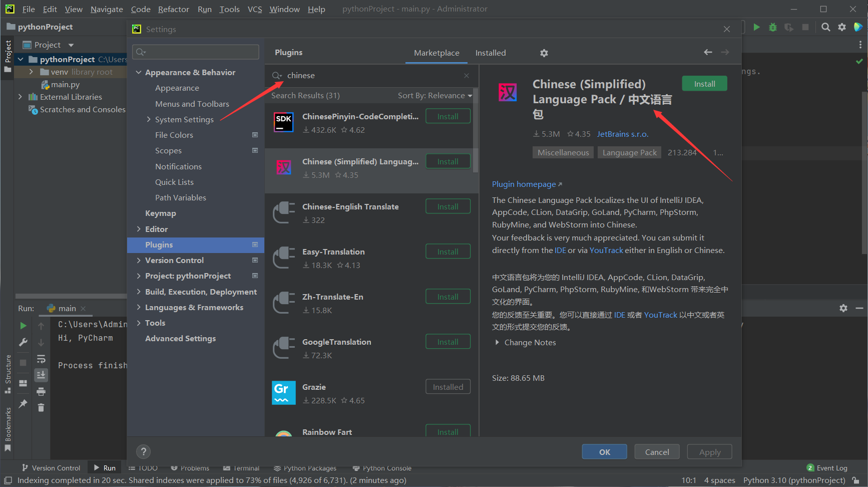
Task: Expand Appearance & Behavior settings group
Action: point(139,73)
